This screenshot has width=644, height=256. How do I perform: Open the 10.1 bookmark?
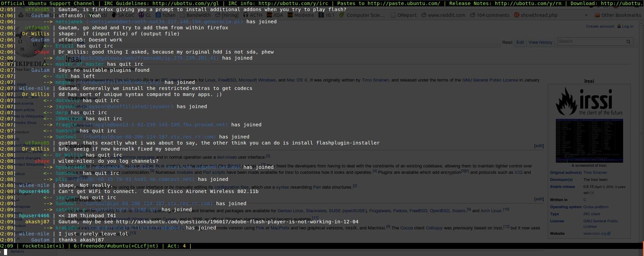[x=327, y=15]
